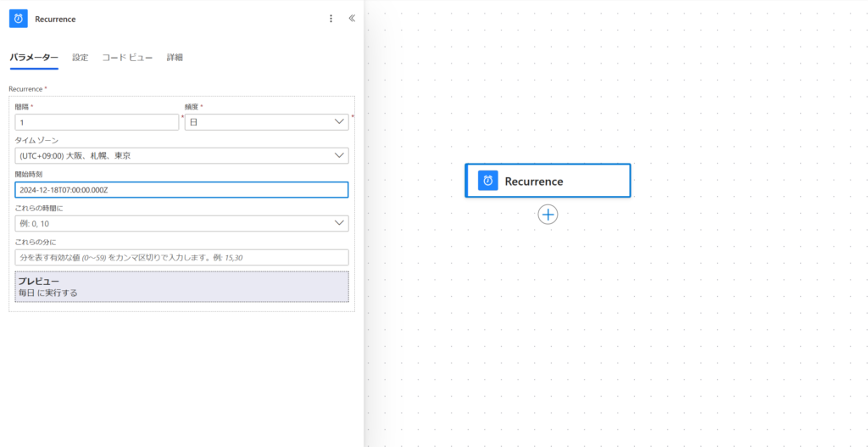Click the 頻度 field label
Viewport: 868px width, 447px height.
193,107
